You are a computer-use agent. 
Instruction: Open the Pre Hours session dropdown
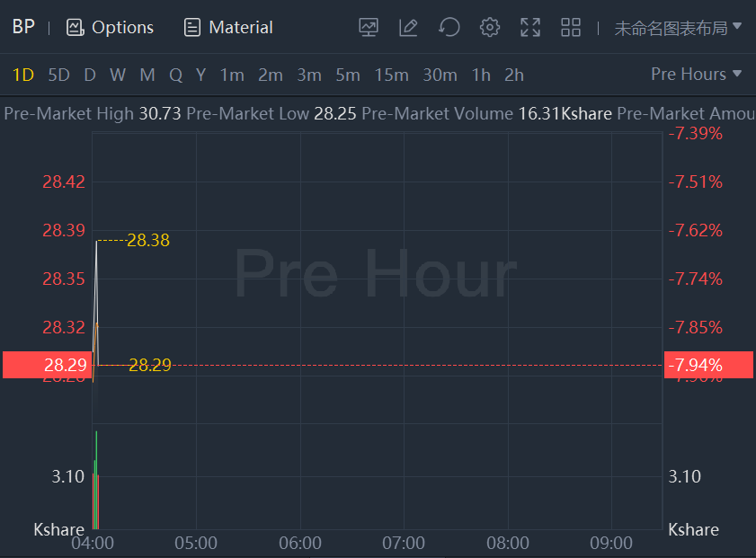(x=697, y=74)
